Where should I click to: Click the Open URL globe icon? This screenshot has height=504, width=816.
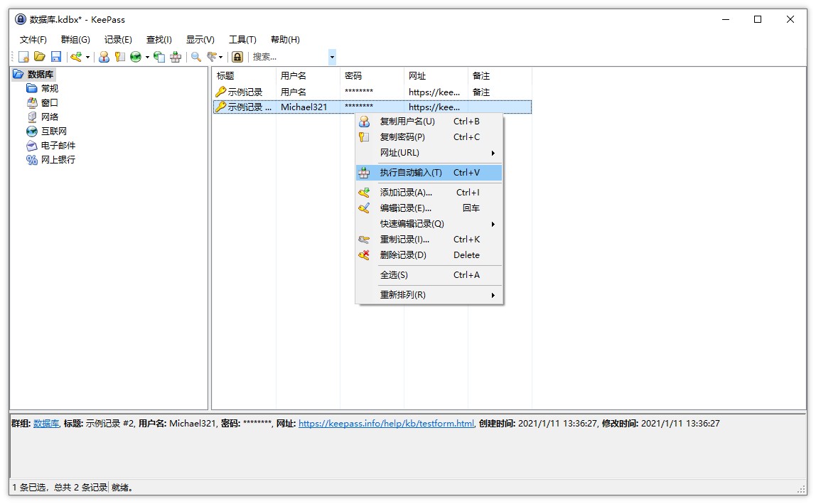point(136,57)
